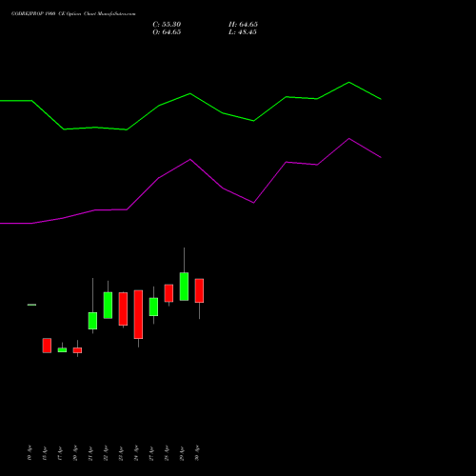476x476 pixels.
Task: Click the last red candle for 30 Apr
Action: [x=199, y=290]
